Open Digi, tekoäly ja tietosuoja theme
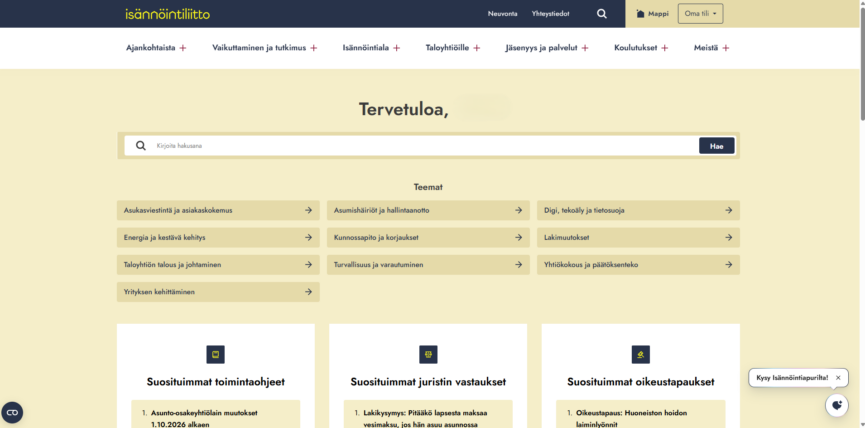 click(638, 210)
